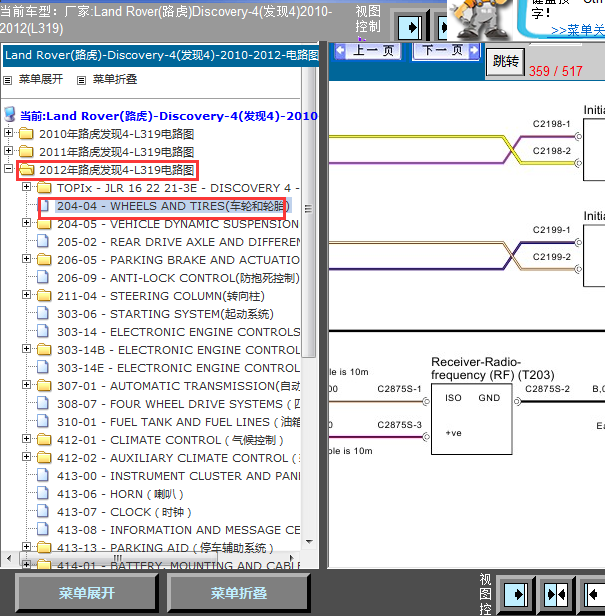This screenshot has width=605, height=616.
Task: Click the folder icon of 2011年路虎发现4
Action: pyautogui.click(x=26, y=152)
